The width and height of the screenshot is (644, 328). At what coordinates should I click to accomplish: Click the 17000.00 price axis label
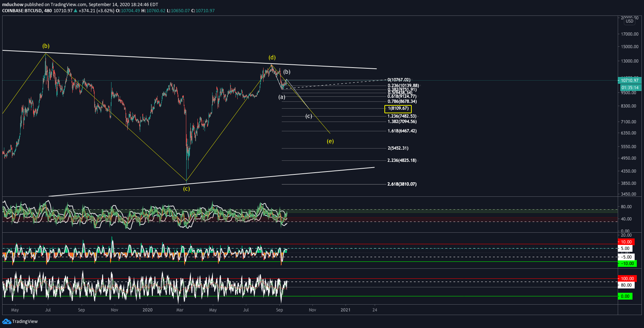coord(630,34)
